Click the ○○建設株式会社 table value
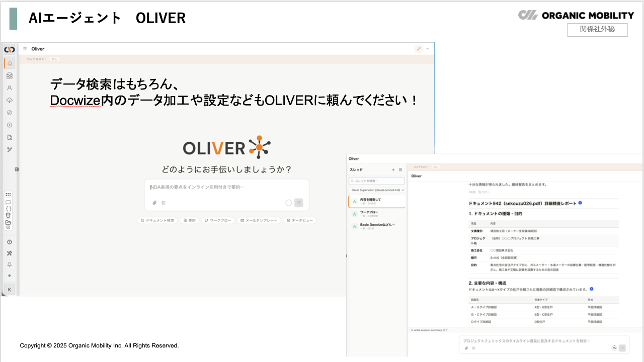This screenshot has width=644, height=362. pos(502,250)
